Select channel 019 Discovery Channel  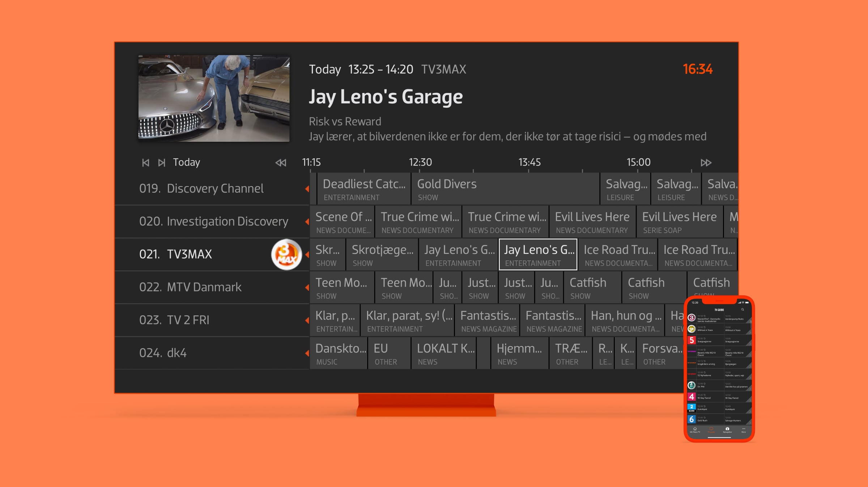pos(212,189)
